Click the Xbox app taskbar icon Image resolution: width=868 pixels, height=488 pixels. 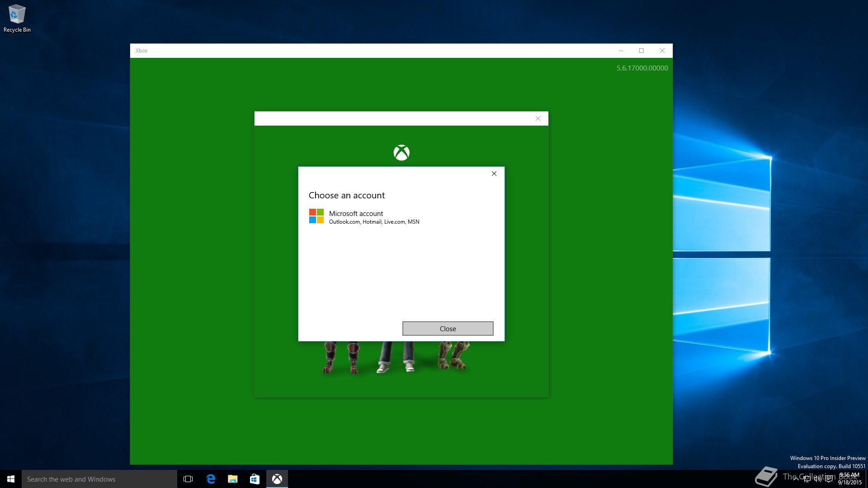click(x=277, y=479)
